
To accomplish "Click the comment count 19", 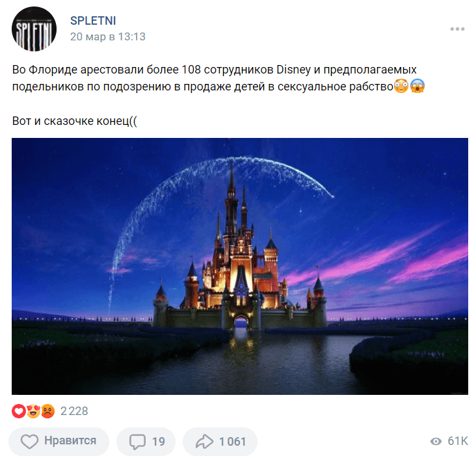I will pyautogui.click(x=159, y=442).
